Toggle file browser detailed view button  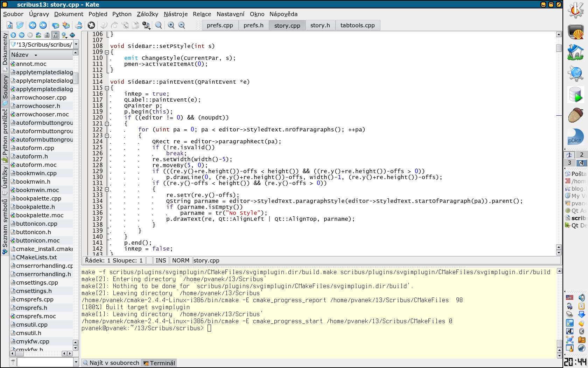55,35
